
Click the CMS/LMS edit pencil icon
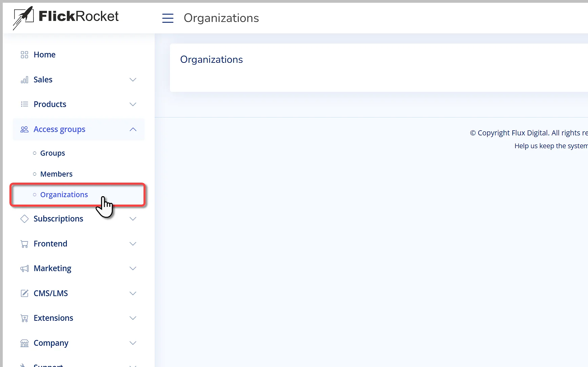click(x=24, y=293)
